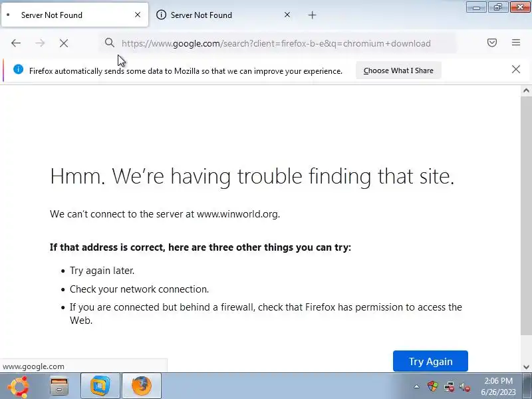Save page to Pocket
532x399 pixels.
[x=492, y=43]
